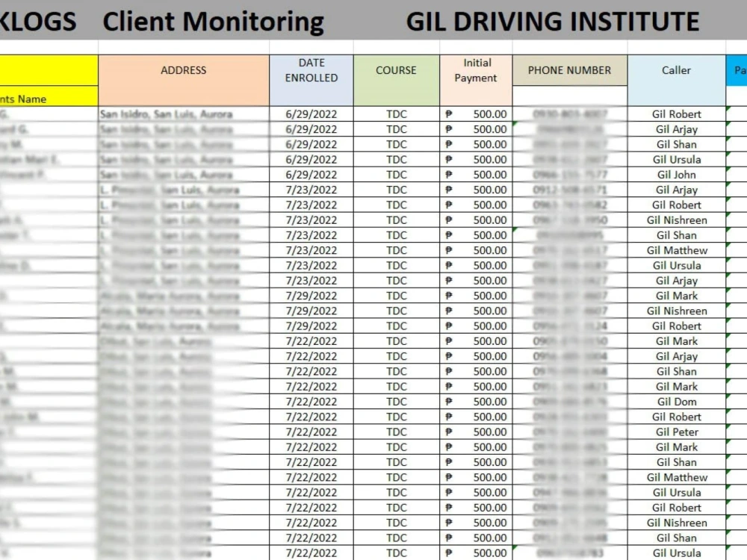Select Gil Shan cell in 6/29/2022 row
The image size is (747, 560).
coord(677,144)
